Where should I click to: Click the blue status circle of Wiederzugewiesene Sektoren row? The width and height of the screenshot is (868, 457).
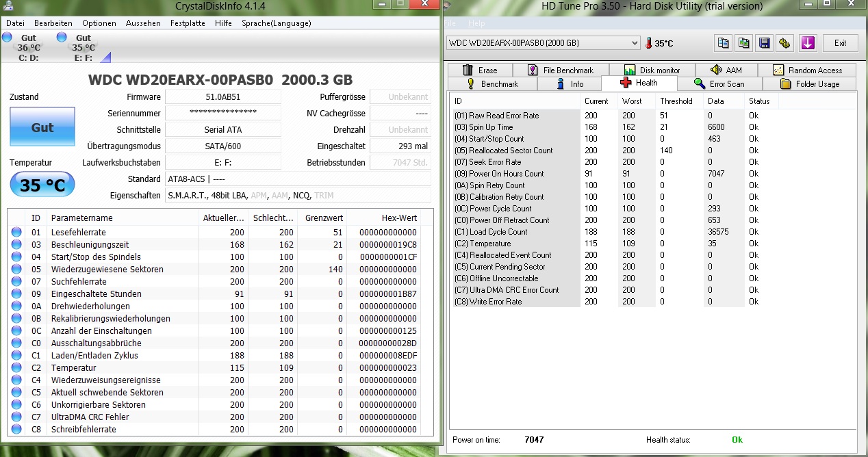[x=16, y=269]
